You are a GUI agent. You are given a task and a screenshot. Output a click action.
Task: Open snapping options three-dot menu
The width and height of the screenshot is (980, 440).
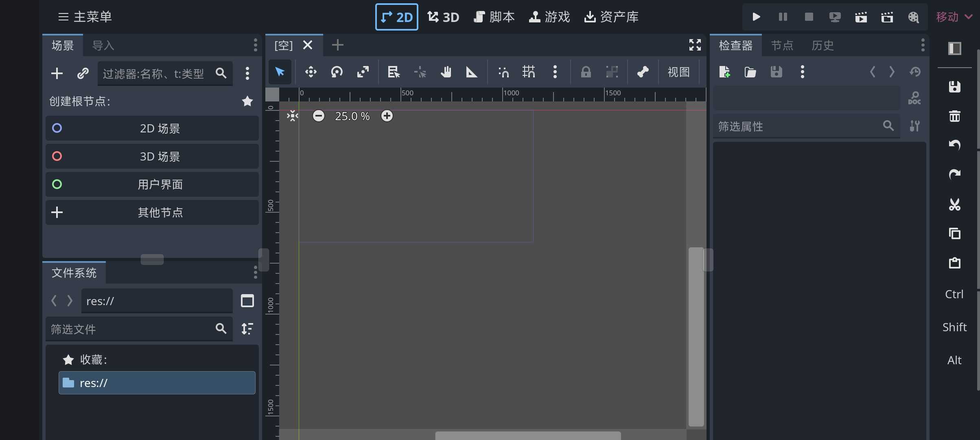click(555, 72)
